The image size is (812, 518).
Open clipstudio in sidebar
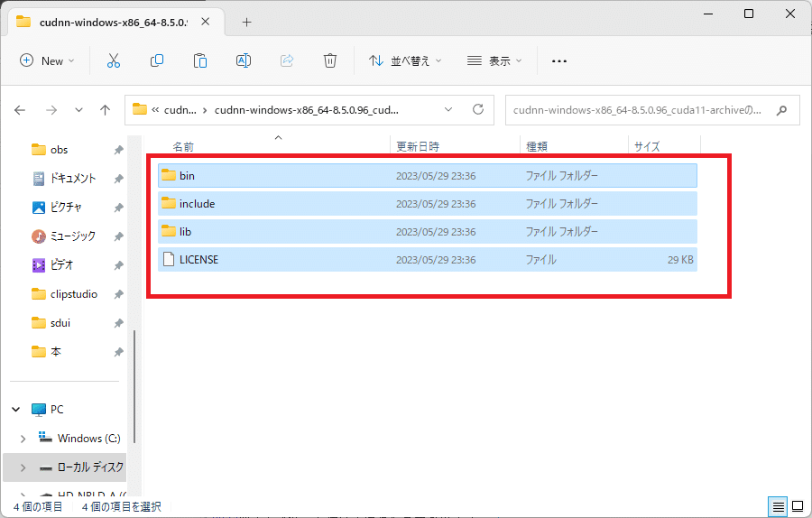(65, 294)
